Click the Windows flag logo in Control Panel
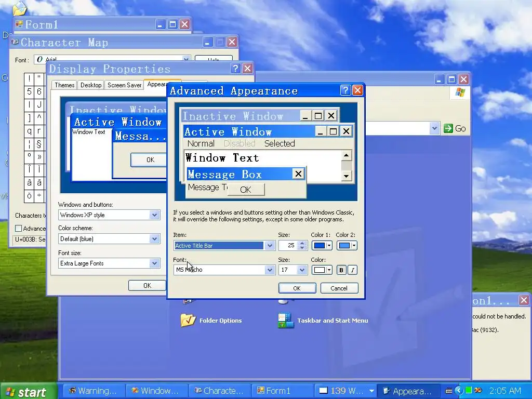The width and height of the screenshot is (532, 399). (x=460, y=92)
